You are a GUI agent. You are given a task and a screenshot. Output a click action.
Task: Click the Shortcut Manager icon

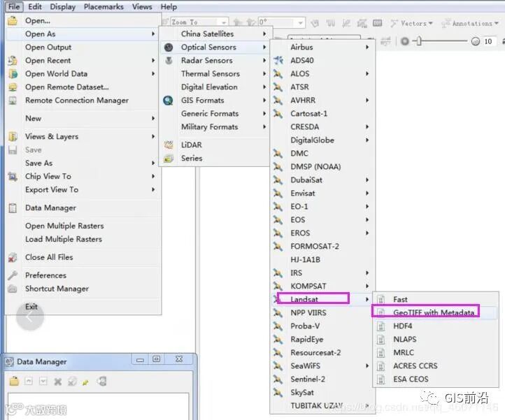(13, 289)
